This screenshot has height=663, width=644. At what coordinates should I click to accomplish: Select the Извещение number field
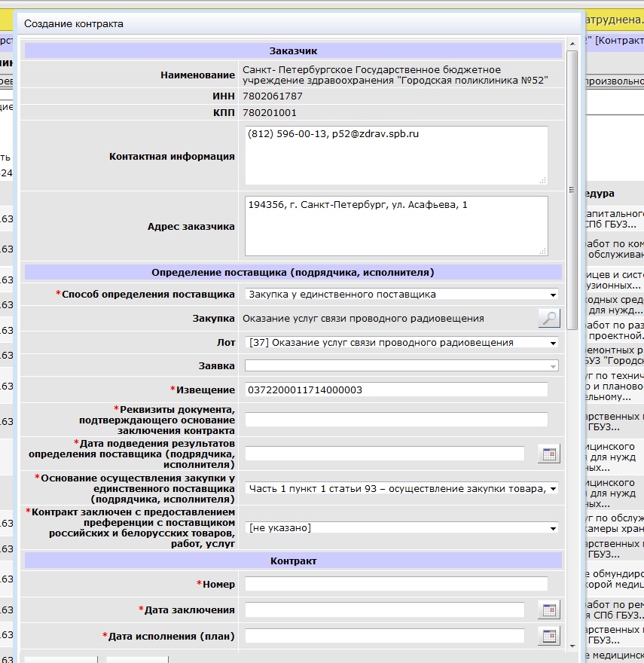pos(396,390)
